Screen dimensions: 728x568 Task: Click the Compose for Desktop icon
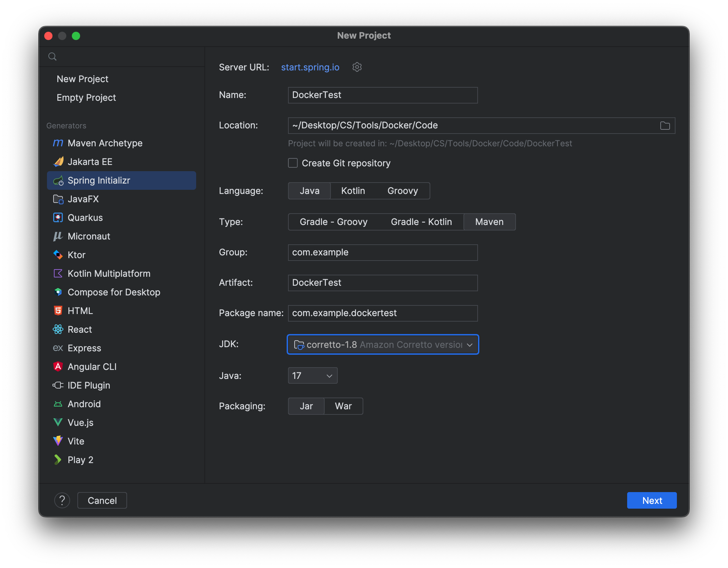pos(58,292)
